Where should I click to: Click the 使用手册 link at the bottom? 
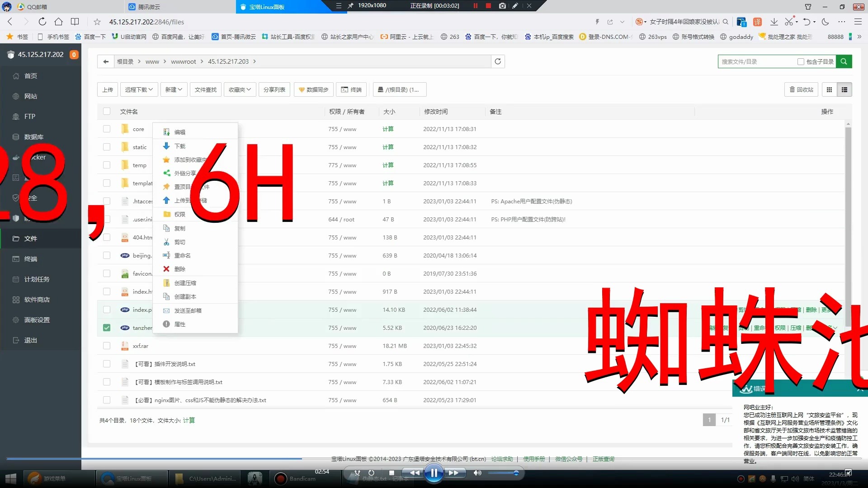(534, 459)
